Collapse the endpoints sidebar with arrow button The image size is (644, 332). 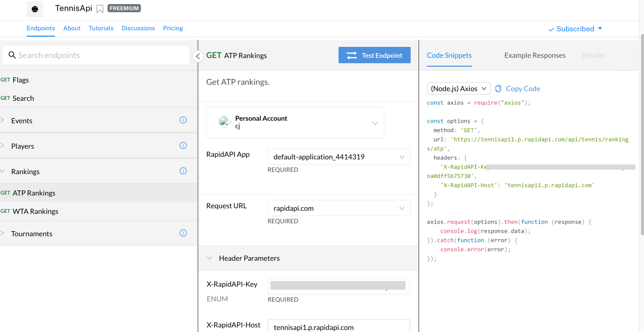[x=198, y=56]
